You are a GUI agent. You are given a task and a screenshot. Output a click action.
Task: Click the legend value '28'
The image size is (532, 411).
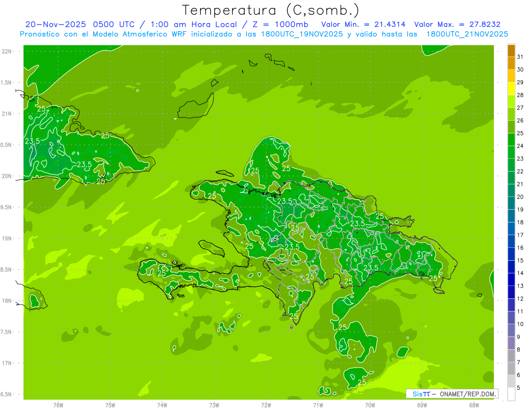pos(520,95)
